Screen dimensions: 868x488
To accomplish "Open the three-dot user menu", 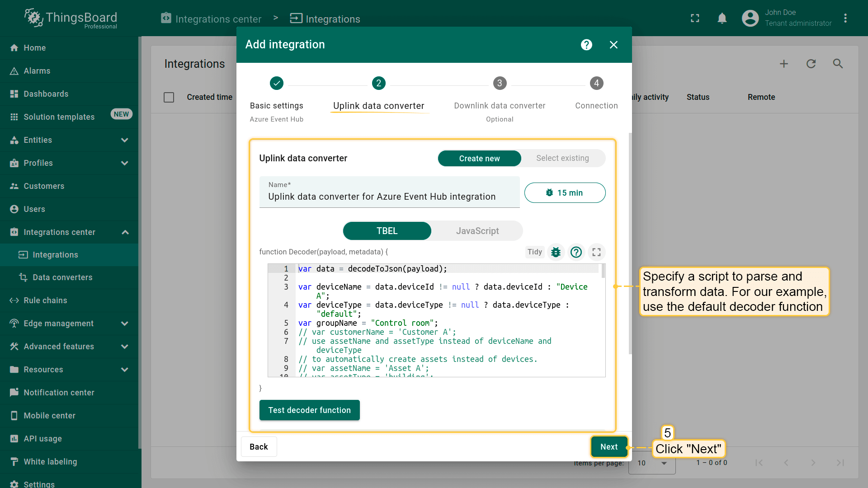I will (845, 19).
